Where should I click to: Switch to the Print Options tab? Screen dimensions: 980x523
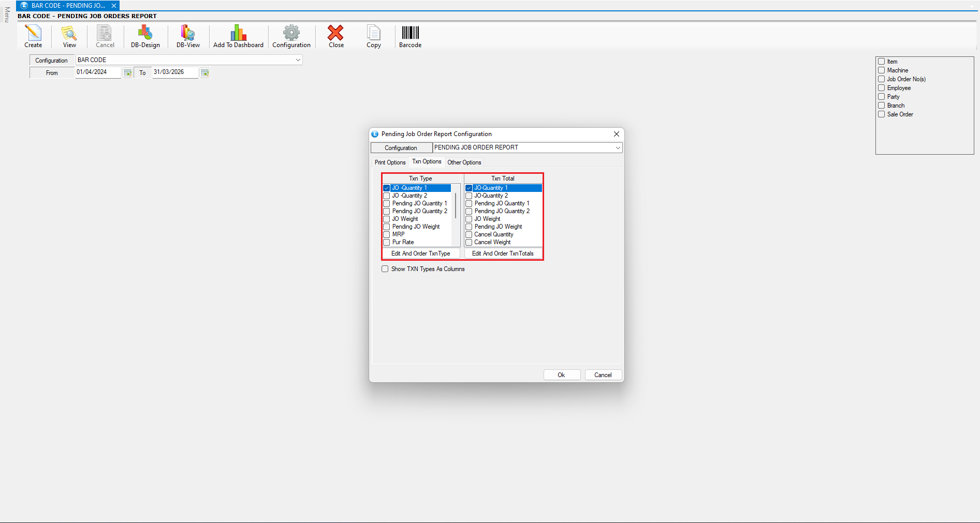coord(390,162)
